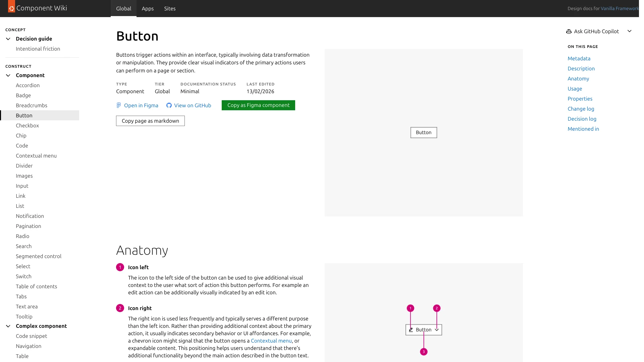Click pink marker 3 below the anatomy diagram

pyautogui.click(x=424, y=352)
